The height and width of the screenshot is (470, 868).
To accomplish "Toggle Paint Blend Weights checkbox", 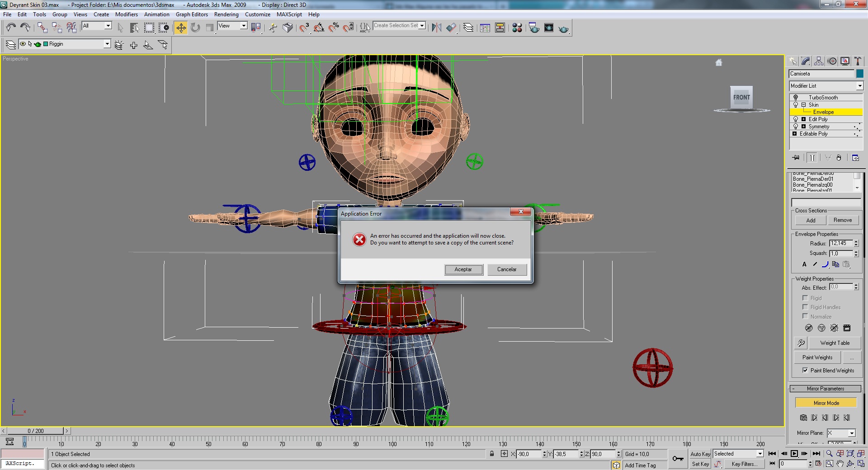I will [805, 370].
